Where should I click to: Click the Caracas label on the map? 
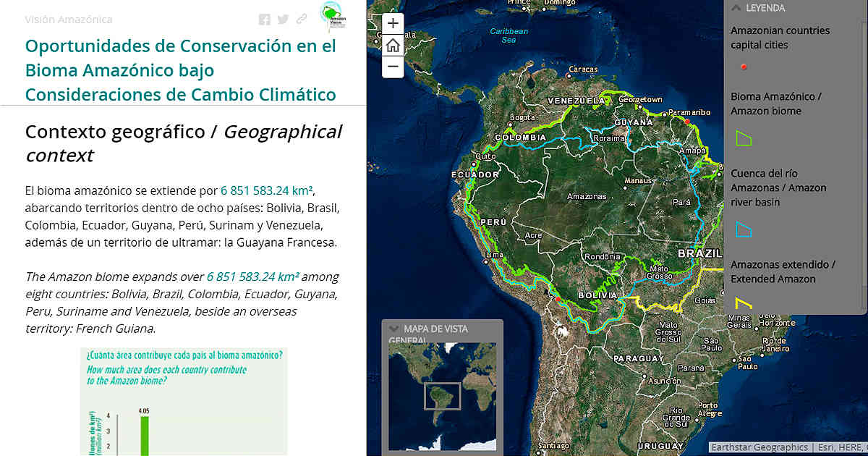tap(583, 70)
